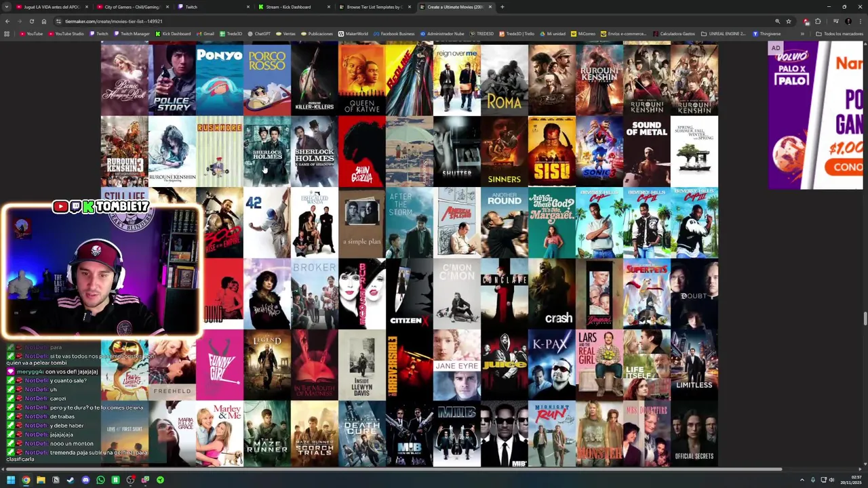Pick the Queen of Katwe poster
This screenshot has width=868, height=488.
(361, 79)
